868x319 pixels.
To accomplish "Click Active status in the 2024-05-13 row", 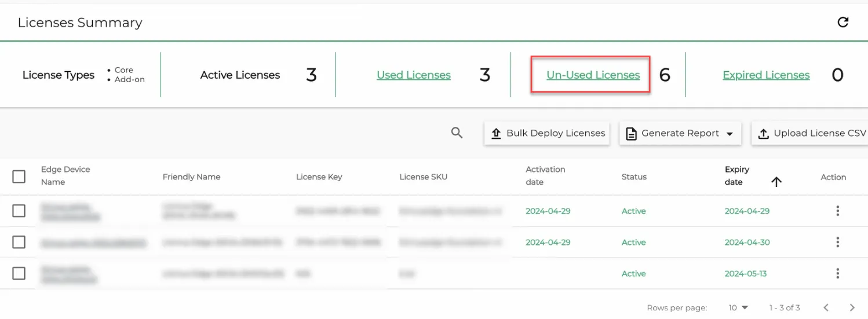I will (x=634, y=273).
